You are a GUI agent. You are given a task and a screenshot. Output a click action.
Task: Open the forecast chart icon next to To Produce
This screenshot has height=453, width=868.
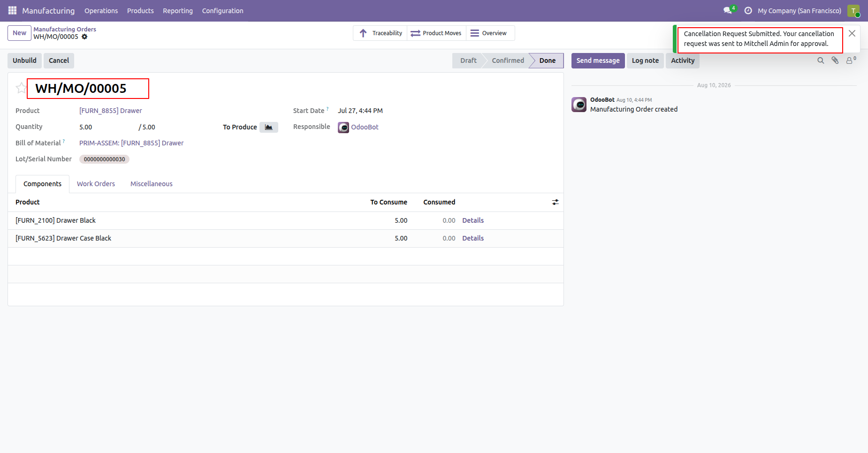(269, 127)
